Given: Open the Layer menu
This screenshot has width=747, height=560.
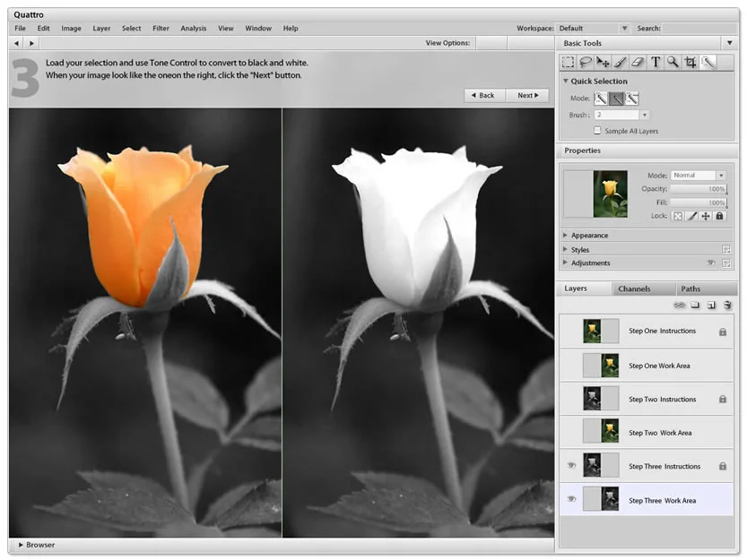Looking at the screenshot, I should [x=101, y=28].
